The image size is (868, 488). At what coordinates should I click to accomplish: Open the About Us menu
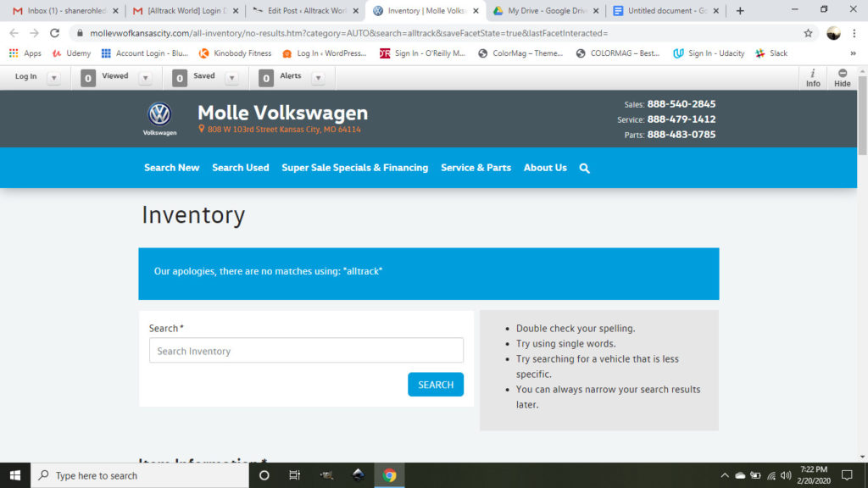[545, 168]
